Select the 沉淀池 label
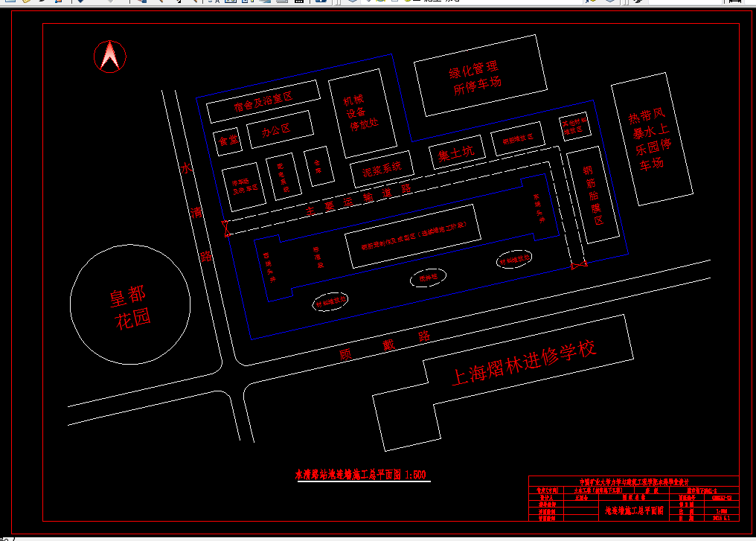Viewport: 756px width, 541px height. 428,278
